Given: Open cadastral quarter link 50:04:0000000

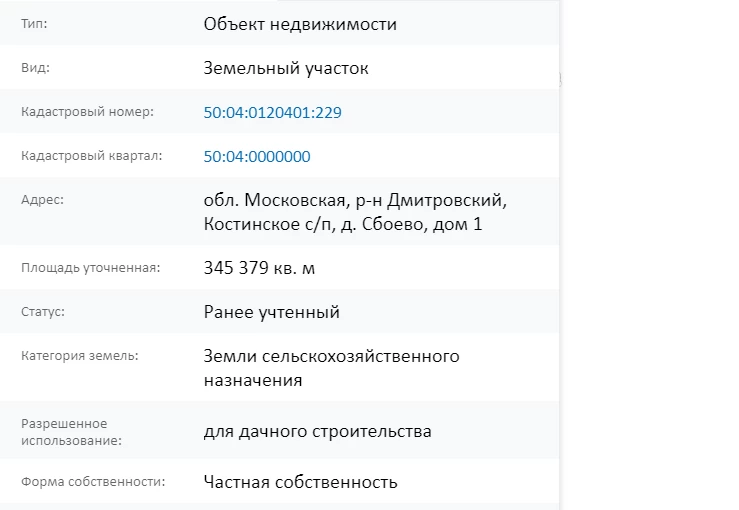Looking at the screenshot, I should click(257, 157).
